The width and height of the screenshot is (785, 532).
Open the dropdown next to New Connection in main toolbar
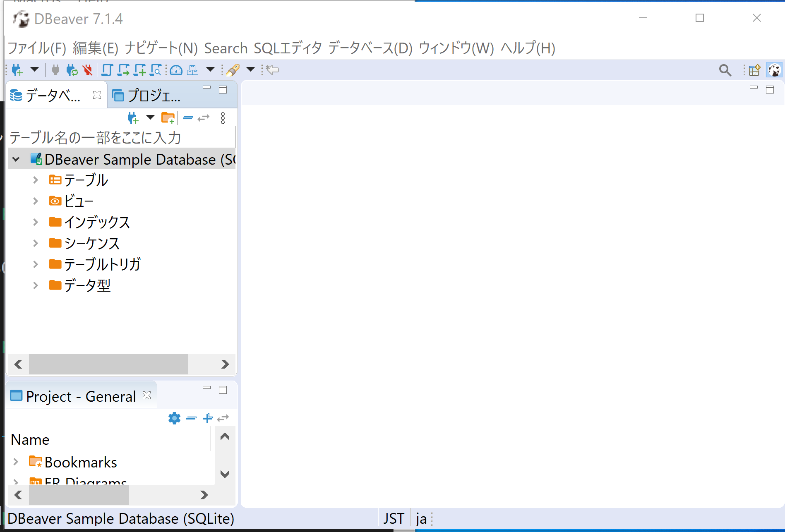pyautogui.click(x=34, y=69)
